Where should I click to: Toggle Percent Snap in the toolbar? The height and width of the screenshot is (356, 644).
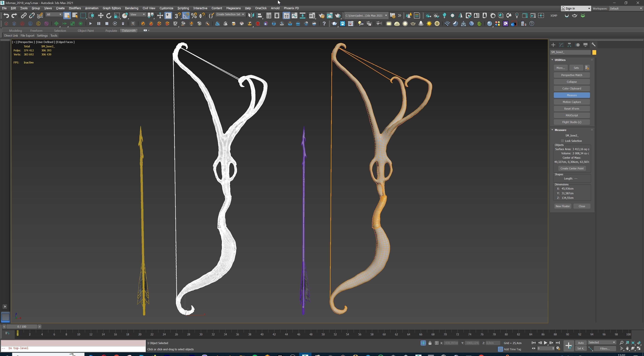[x=194, y=15]
